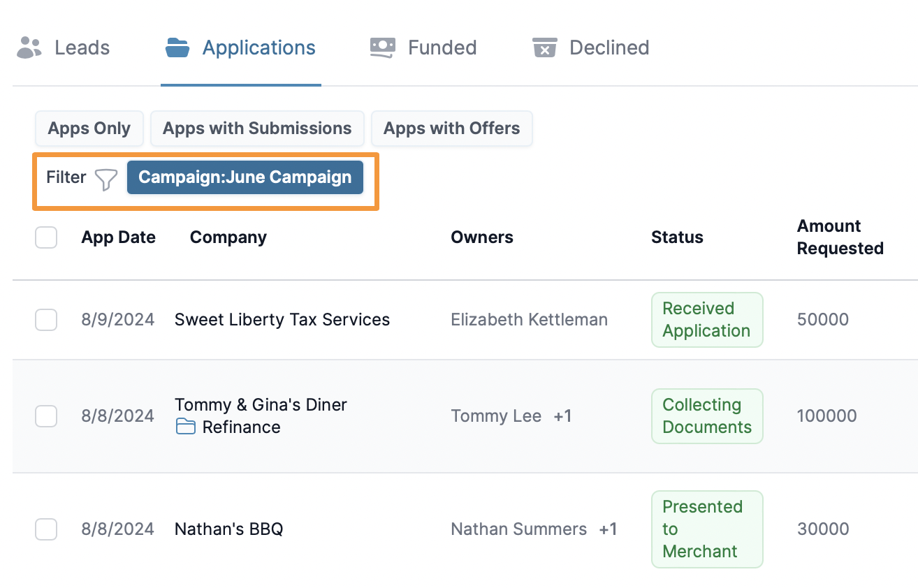This screenshot has height=588, width=918.
Task: Click the Filter funnel icon
Action: click(106, 179)
